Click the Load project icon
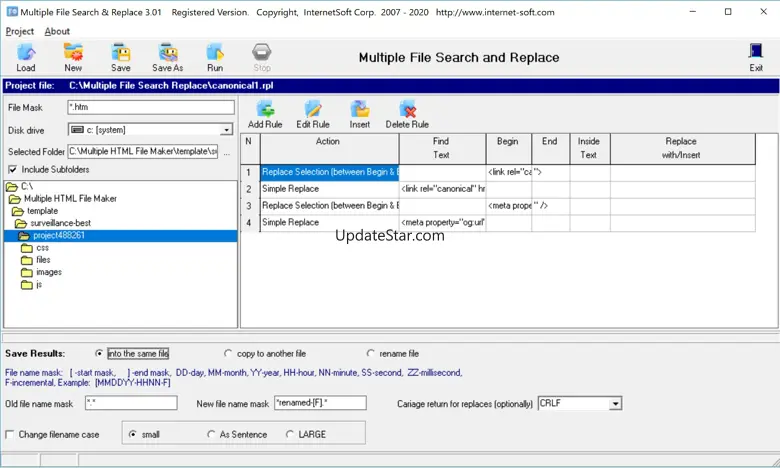 point(26,57)
